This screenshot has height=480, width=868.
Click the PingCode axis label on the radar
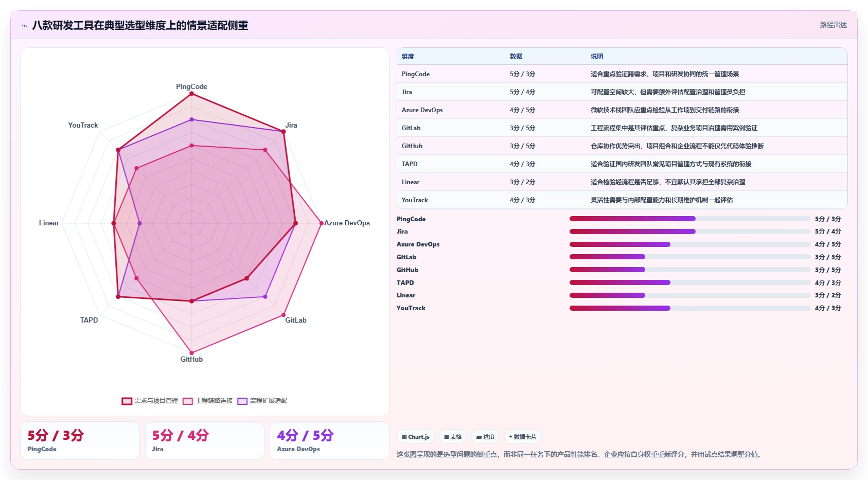(x=191, y=86)
